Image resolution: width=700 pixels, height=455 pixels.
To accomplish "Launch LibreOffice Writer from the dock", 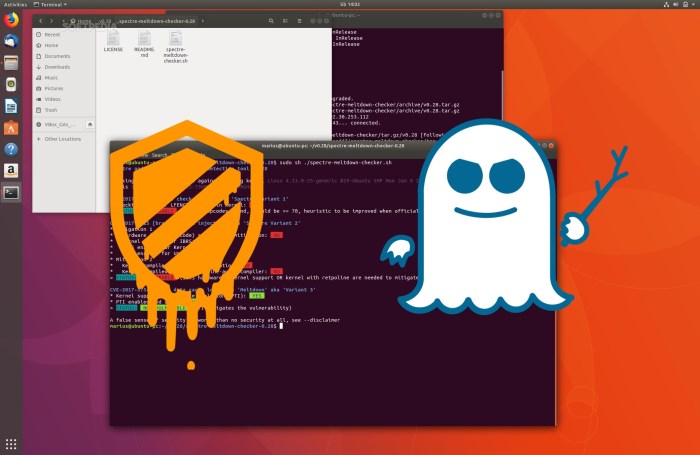I will pos(11,106).
